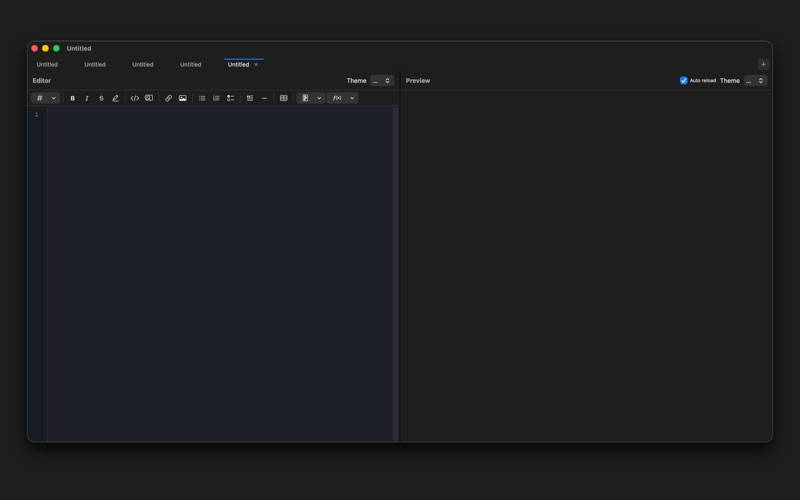The height and width of the screenshot is (500, 800).
Task: Create a task checklist
Action: click(231, 98)
